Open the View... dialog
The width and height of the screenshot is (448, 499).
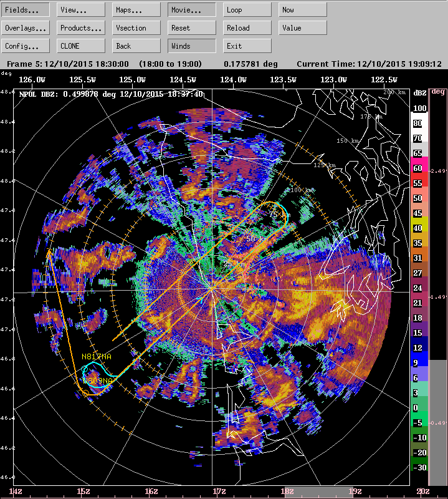tap(81, 10)
